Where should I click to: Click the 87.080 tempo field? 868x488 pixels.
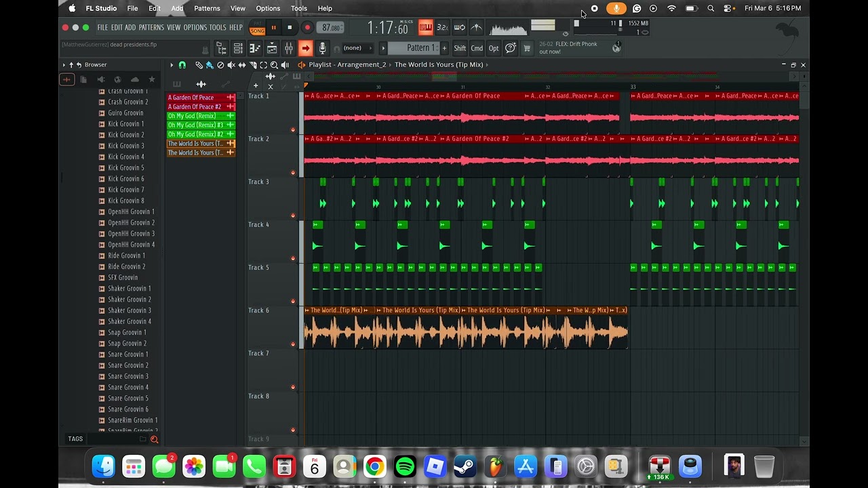(x=332, y=28)
